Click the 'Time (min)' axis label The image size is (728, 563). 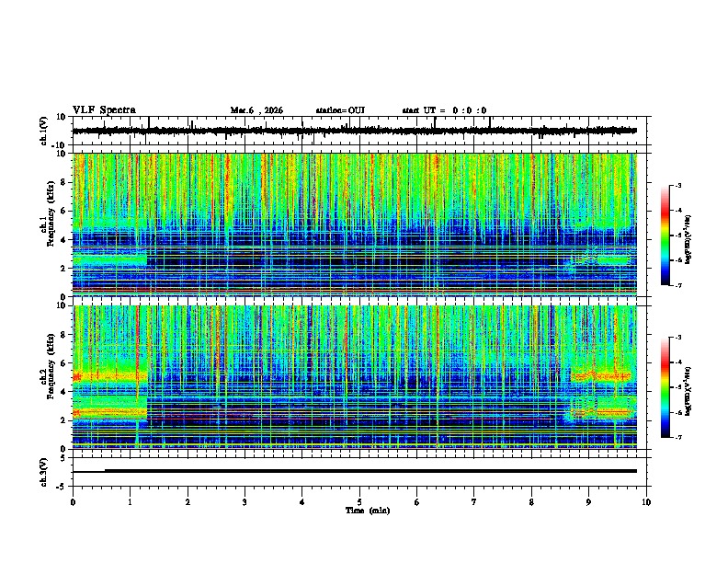pos(368,511)
